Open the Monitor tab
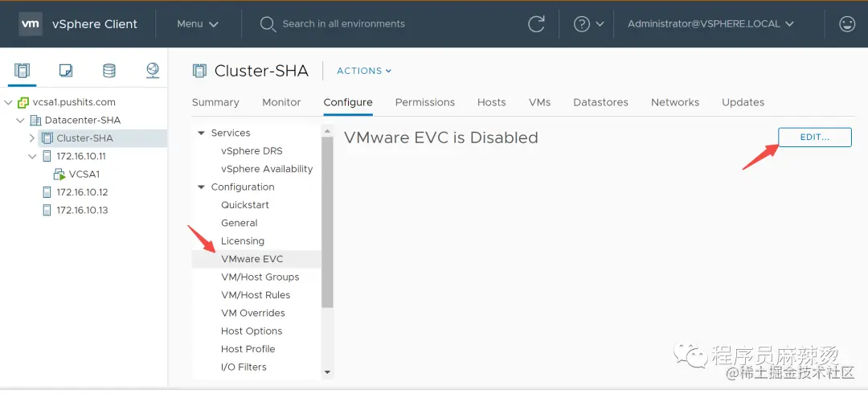The height and width of the screenshot is (394, 868). [x=281, y=102]
